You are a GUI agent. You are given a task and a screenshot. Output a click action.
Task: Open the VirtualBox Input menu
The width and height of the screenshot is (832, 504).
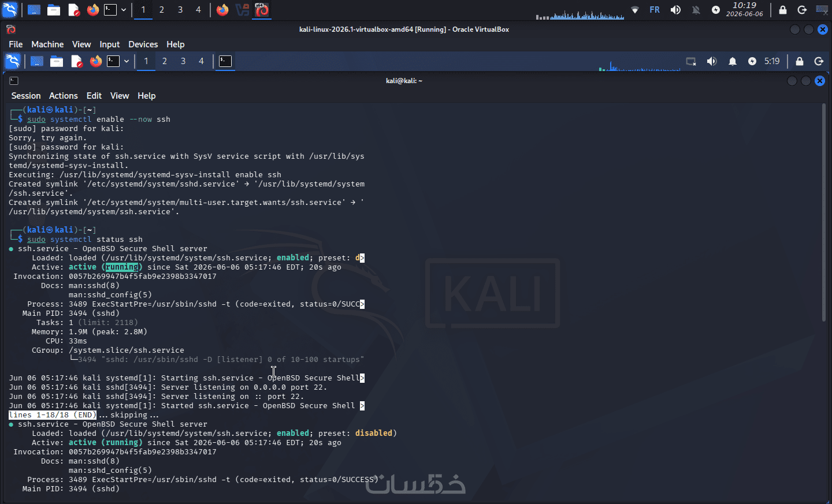tap(110, 44)
